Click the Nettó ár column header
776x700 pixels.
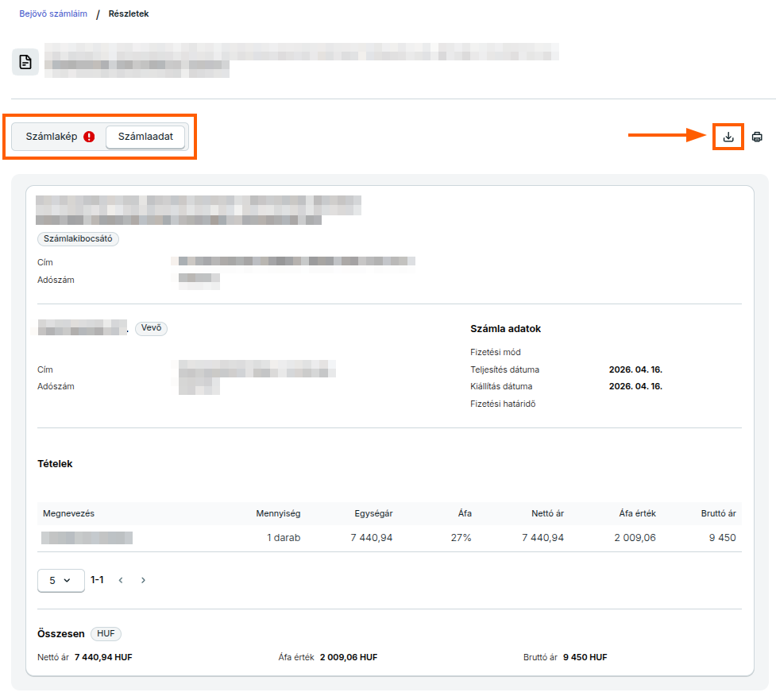tap(547, 513)
